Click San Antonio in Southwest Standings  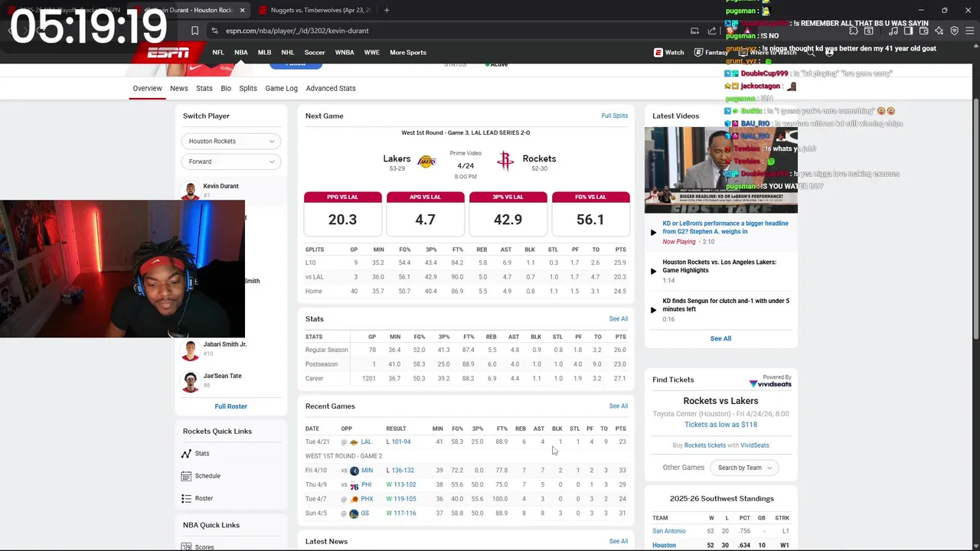(669, 531)
